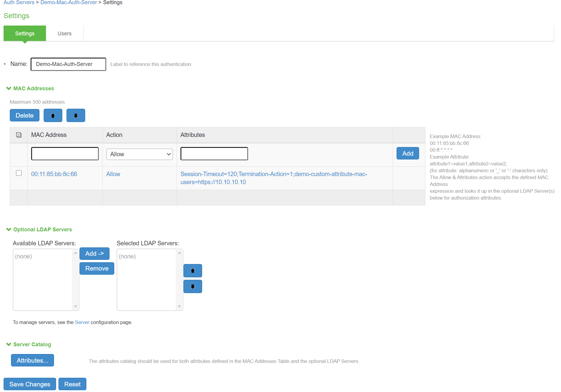
Task: Click the select-all icon in the table header
Action: click(x=19, y=135)
